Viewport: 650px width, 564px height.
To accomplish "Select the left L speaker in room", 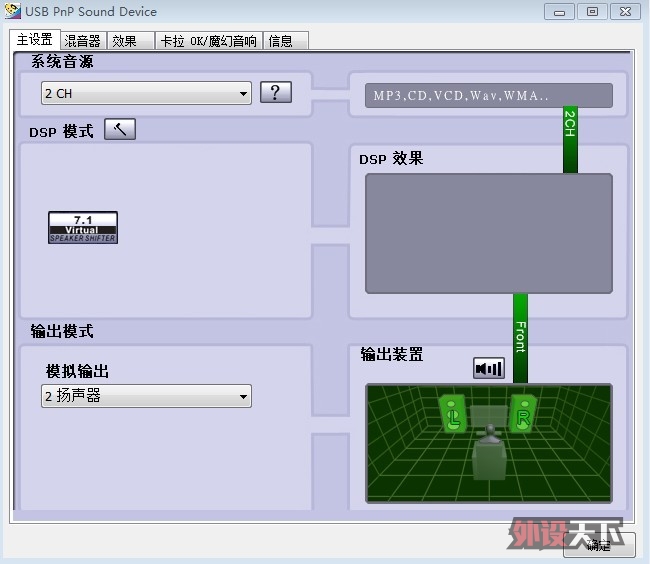I will pos(453,413).
